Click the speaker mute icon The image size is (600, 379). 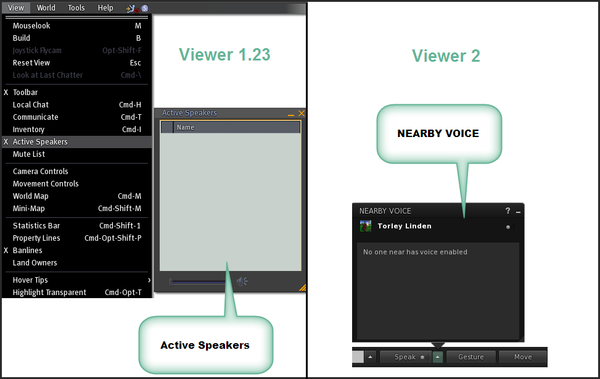point(242,282)
